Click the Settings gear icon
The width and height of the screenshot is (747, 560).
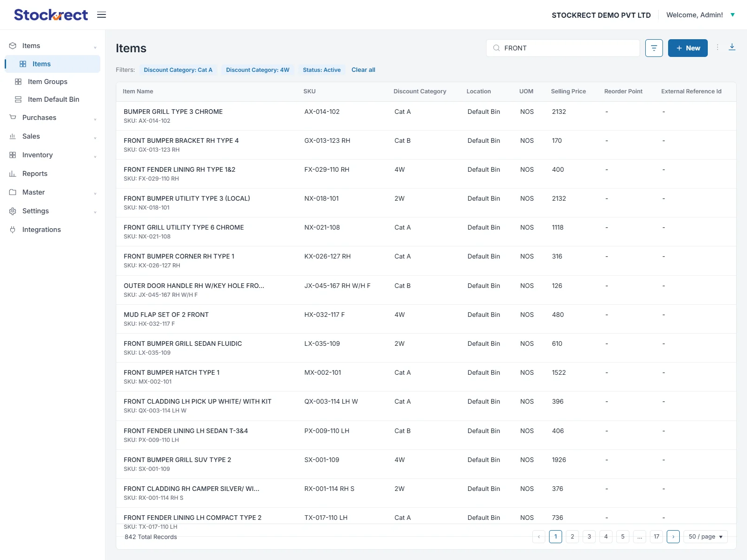[x=13, y=211]
